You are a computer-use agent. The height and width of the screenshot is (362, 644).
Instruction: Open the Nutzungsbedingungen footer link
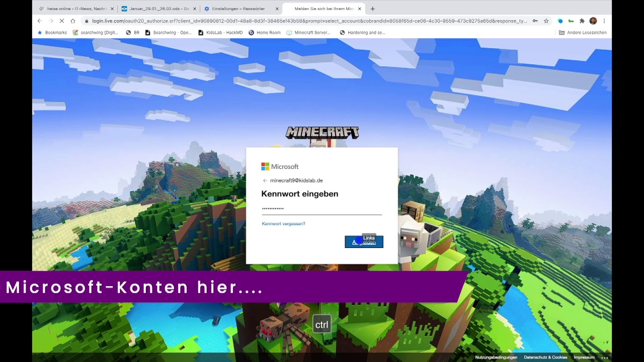tap(496, 357)
